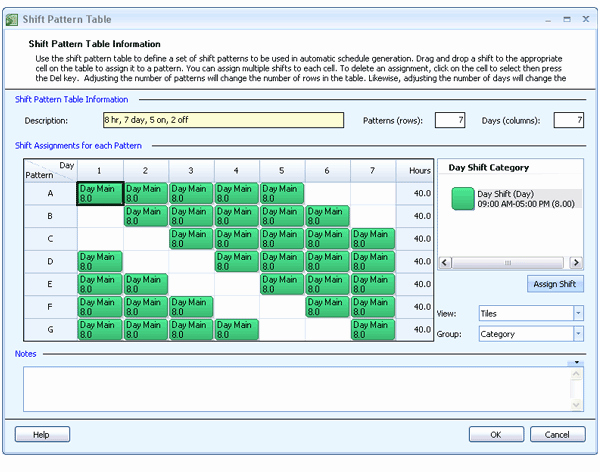Click the category list scroll right arrow
The width and height of the screenshot is (600, 472).
(576, 263)
